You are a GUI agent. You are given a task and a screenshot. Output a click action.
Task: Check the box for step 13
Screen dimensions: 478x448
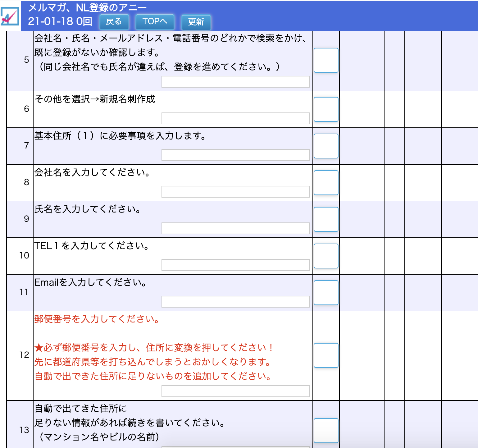click(x=326, y=431)
